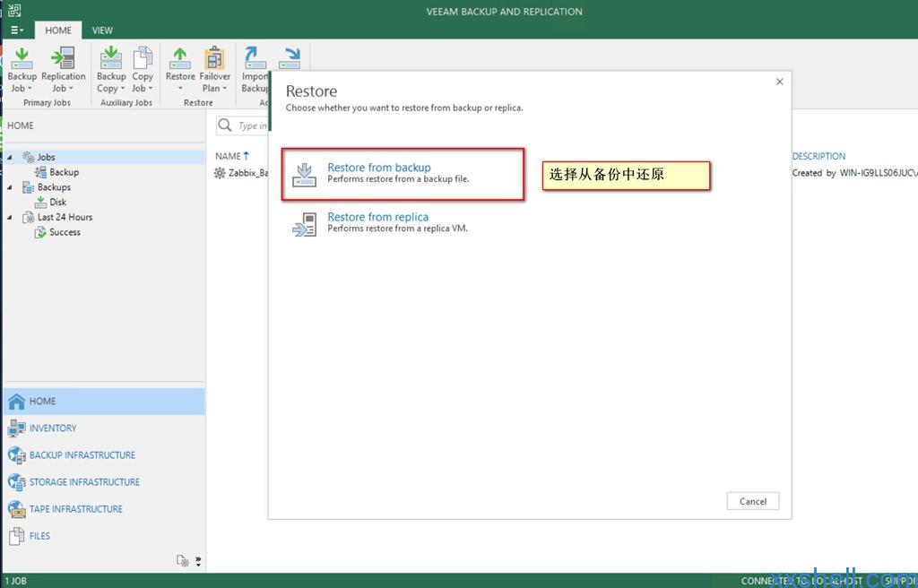
Task: Open the Tape Infrastructure section
Action: pyautogui.click(x=75, y=509)
